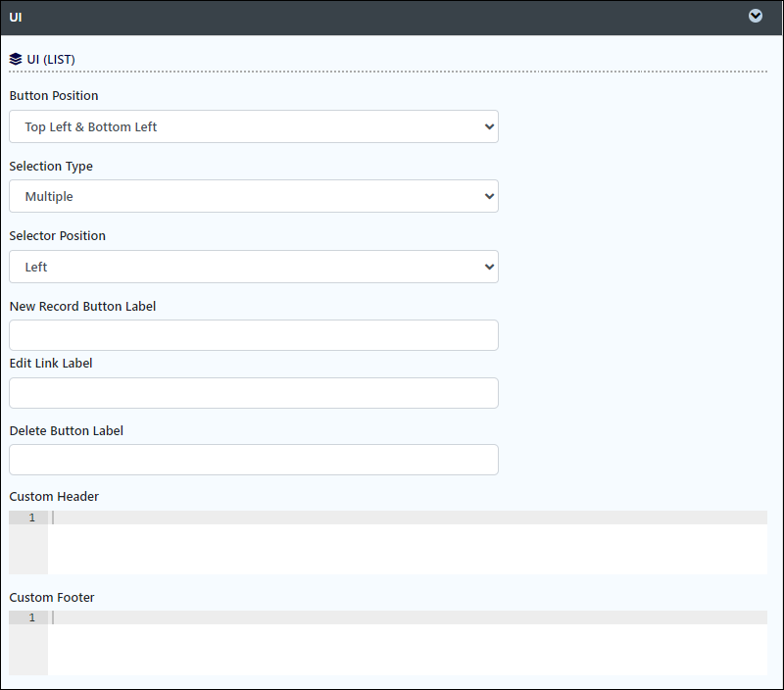This screenshot has height=690, width=784.
Task: Click the Custom Footer label text
Action: pyautogui.click(x=52, y=598)
